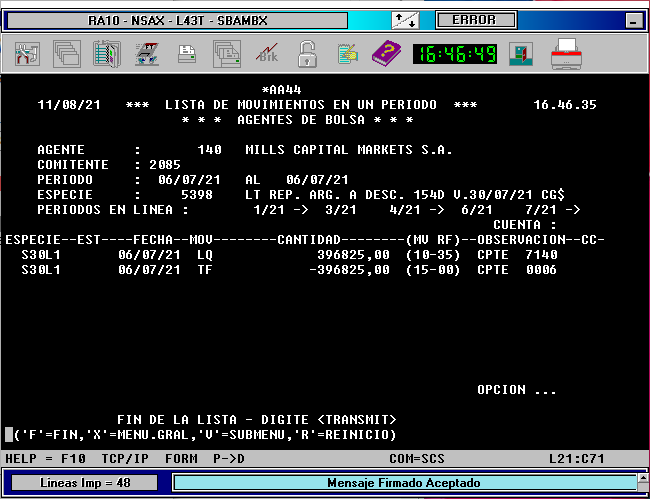Click the green digital clock display
This screenshot has width=650, height=499.
455,54
